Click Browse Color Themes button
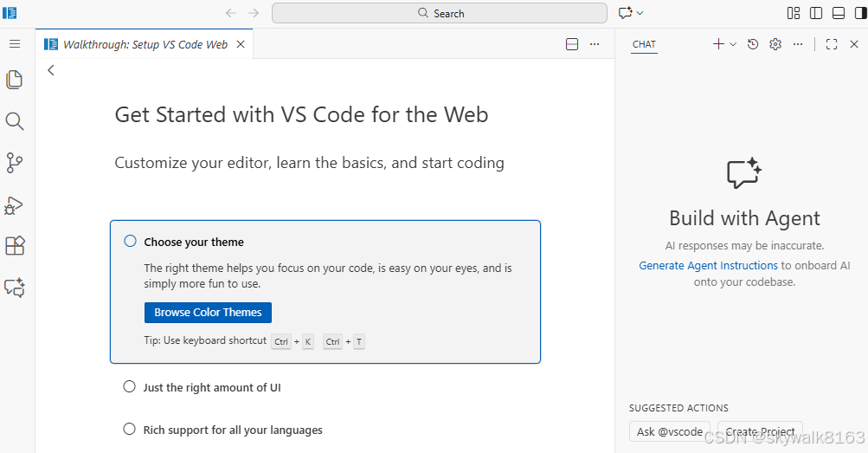Viewport: 868px width, 453px height. pyautogui.click(x=209, y=313)
